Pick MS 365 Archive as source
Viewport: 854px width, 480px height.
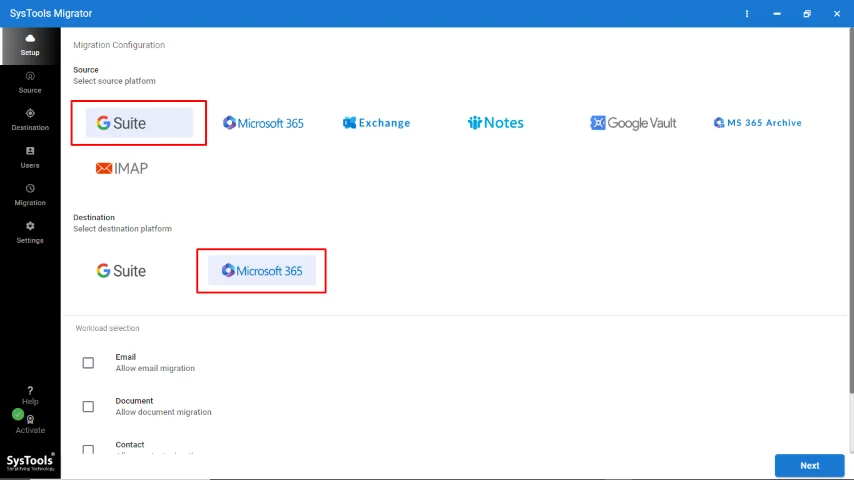click(758, 123)
